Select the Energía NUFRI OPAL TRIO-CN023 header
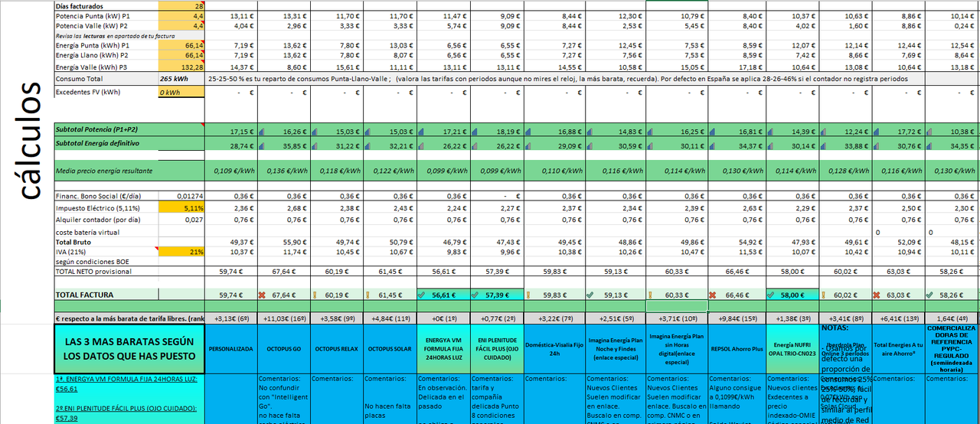 [x=792, y=347]
